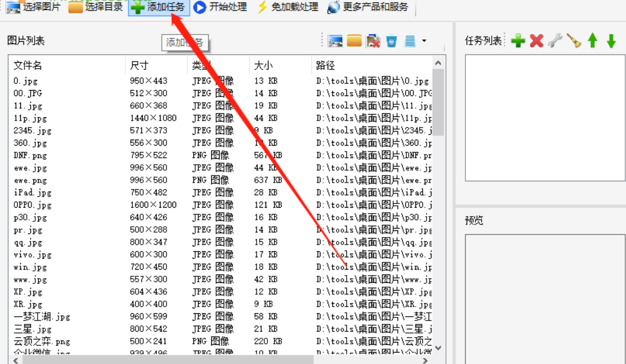Screen dimensions: 626x364
Task: Move the task up with the green up arrow
Action: click(593, 41)
